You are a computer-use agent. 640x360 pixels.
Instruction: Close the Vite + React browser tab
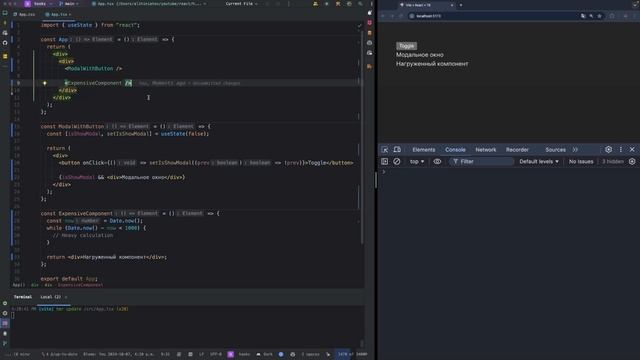pos(452,5)
